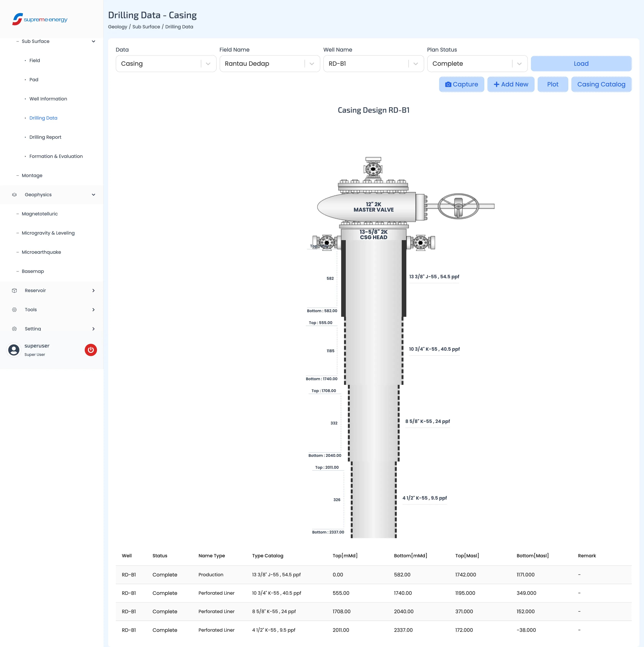Screen dimensions: 644x647
Task: Click the Production casing table row
Action: point(373,575)
